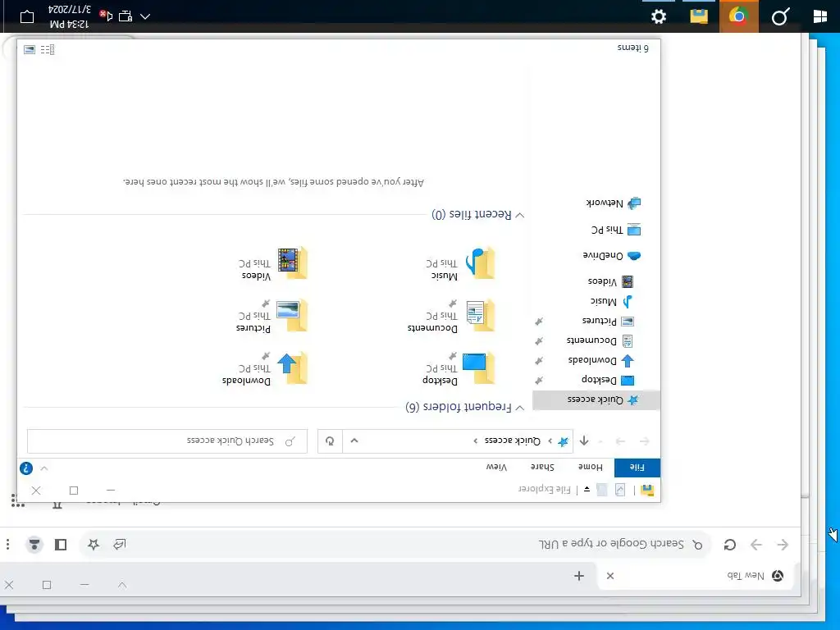The image size is (840, 630).
Task: Click Properties icon in File Explorer title bar
Action: pyautogui.click(x=620, y=490)
